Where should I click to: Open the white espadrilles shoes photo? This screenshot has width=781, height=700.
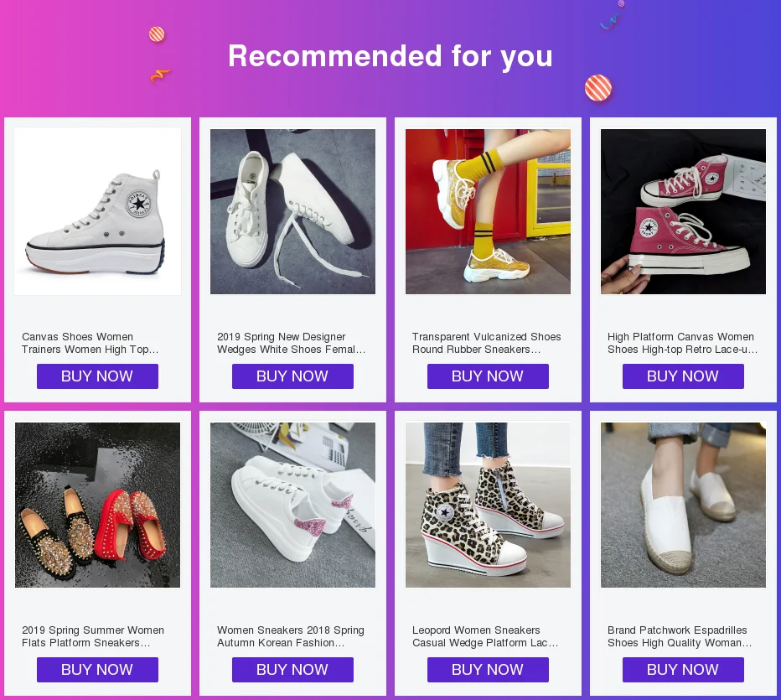(x=684, y=505)
